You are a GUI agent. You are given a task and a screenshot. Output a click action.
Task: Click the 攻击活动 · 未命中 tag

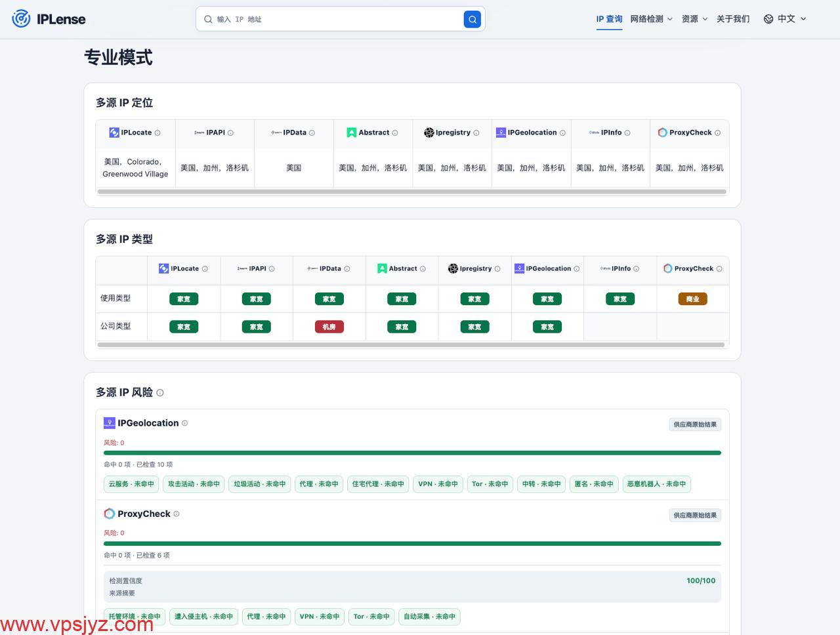pos(194,484)
